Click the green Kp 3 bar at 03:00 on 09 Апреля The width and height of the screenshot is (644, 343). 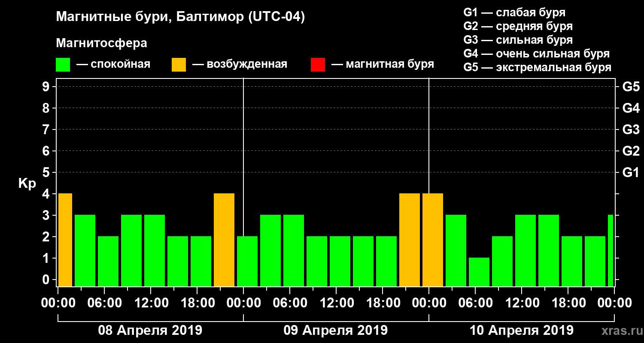[x=270, y=250]
